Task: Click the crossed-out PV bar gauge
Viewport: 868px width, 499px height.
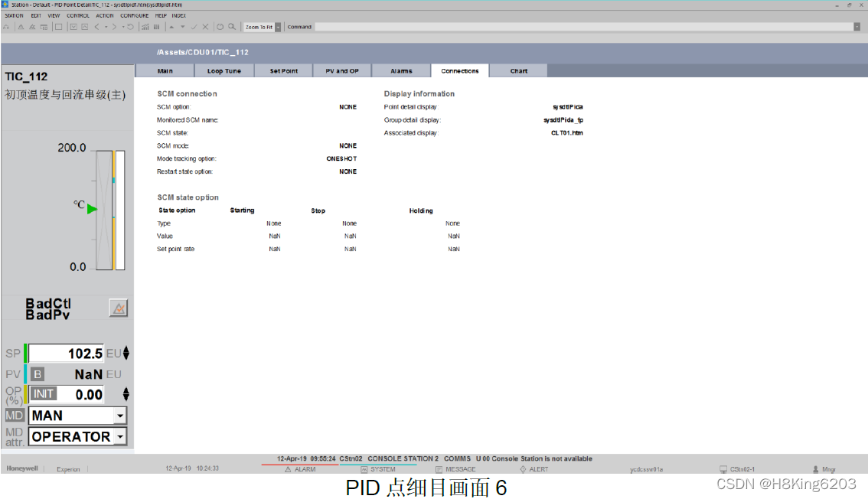Action: coord(104,210)
